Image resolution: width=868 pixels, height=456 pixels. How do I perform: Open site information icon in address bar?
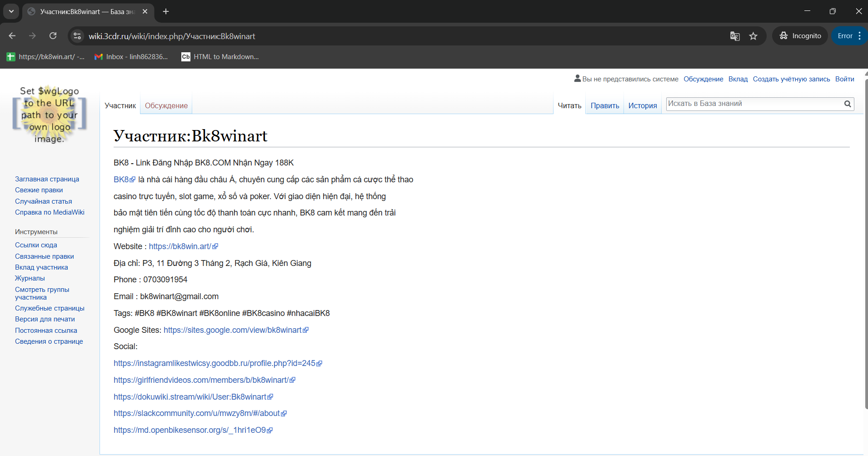77,36
